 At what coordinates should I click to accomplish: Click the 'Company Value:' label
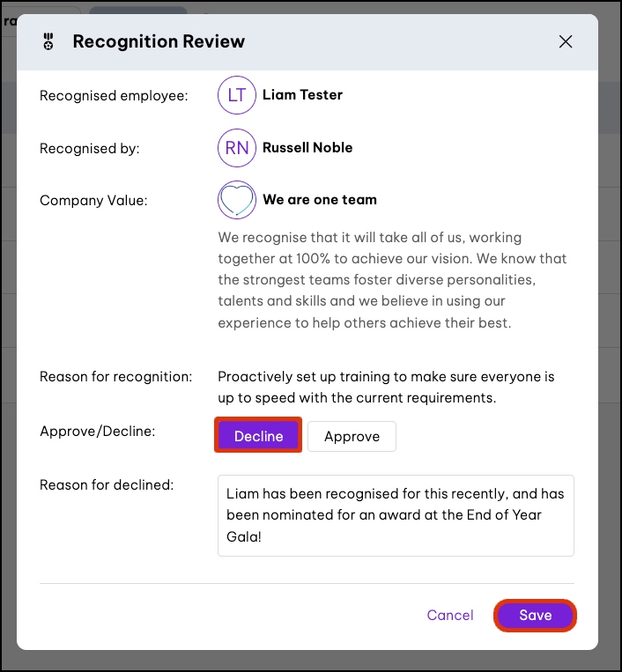pyautogui.click(x=93, y=201)
